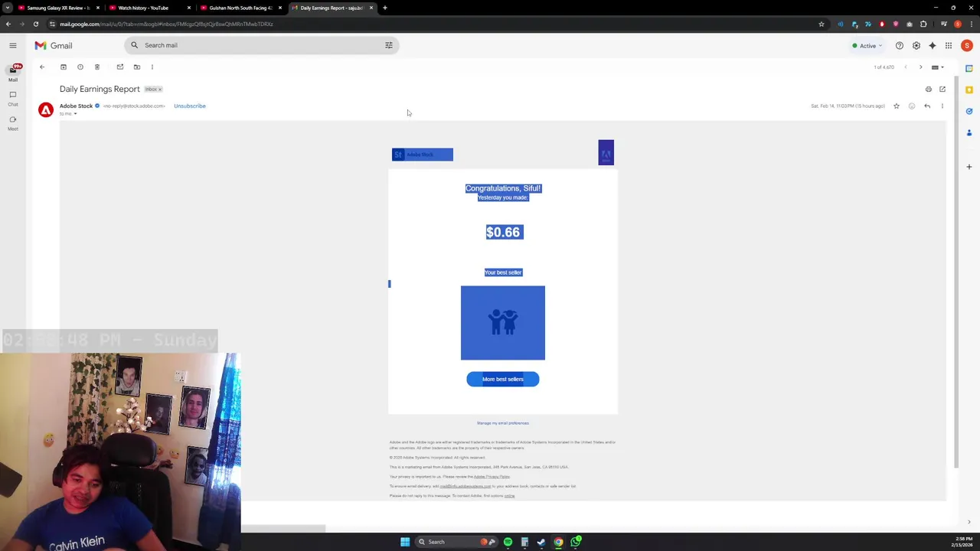Viewport: 980px width, 551px height.
Task: Go to the newer email arrow
Action: click(x=906, y=67)
